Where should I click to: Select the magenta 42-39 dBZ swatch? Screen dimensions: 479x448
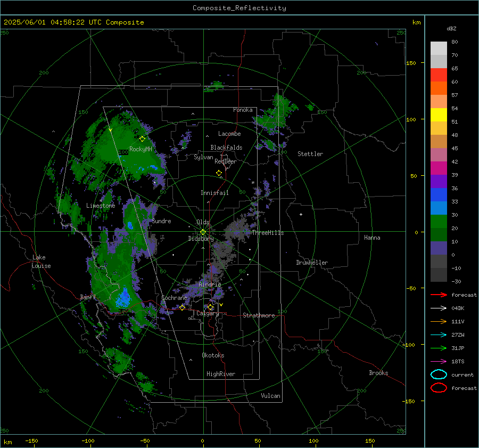pos(439,168)
